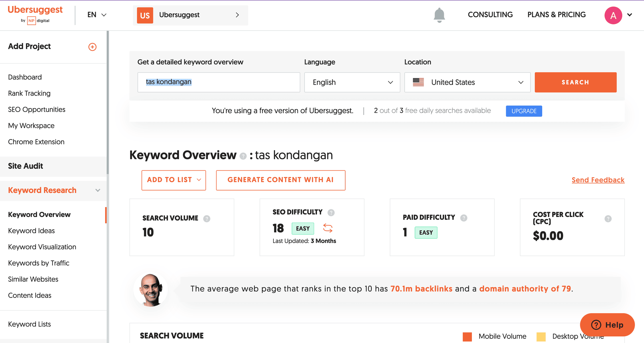The height and width of the screenshot is (343, 644).
Task: Click the United States flag icon
Action: (x=418, y=82)
